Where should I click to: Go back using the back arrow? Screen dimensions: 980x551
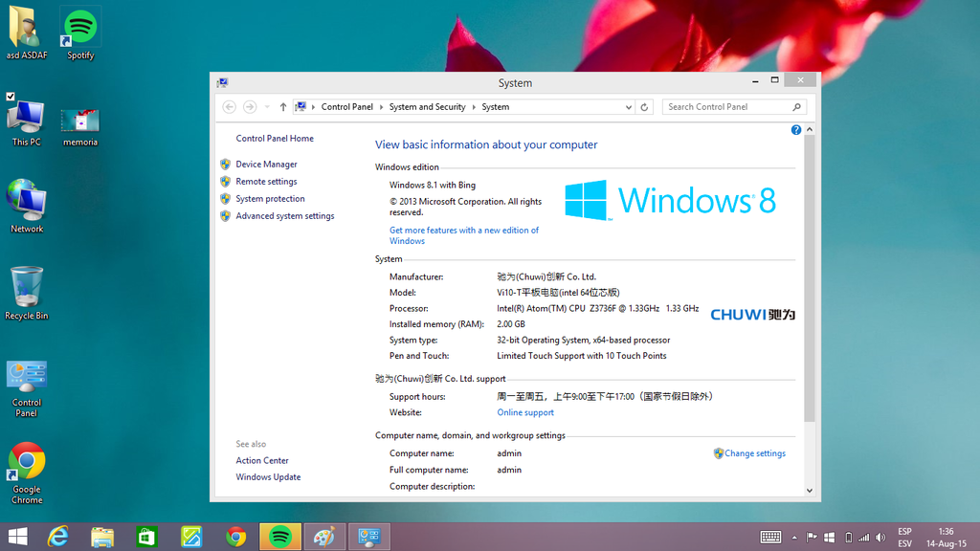point(229,107)
